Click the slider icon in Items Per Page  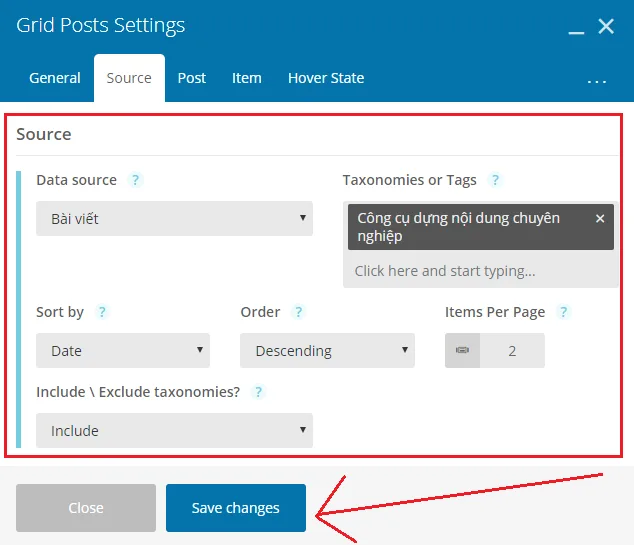tap(462, 351)
